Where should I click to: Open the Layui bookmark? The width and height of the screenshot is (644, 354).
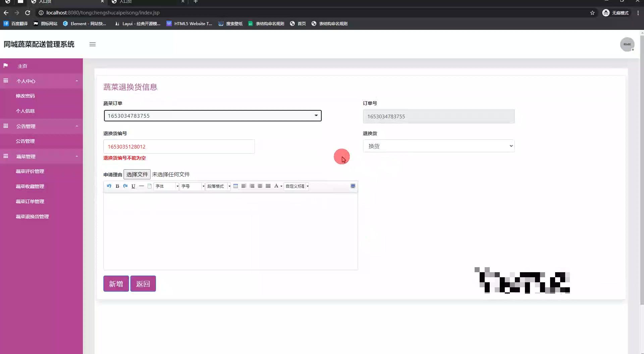pyautogui.click(x=138, y=23)
